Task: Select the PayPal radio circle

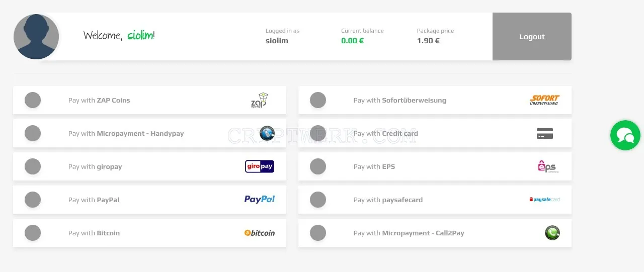Action: 33,200
